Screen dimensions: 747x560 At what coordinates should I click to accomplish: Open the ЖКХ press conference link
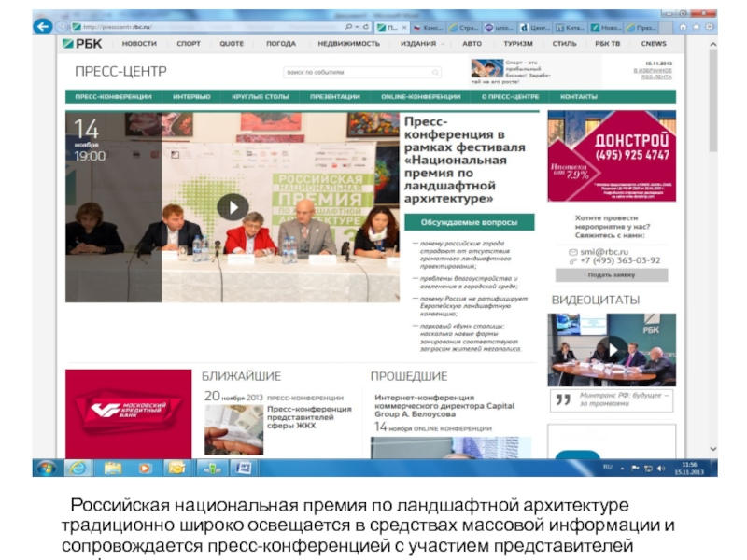(x=309, y=417)
